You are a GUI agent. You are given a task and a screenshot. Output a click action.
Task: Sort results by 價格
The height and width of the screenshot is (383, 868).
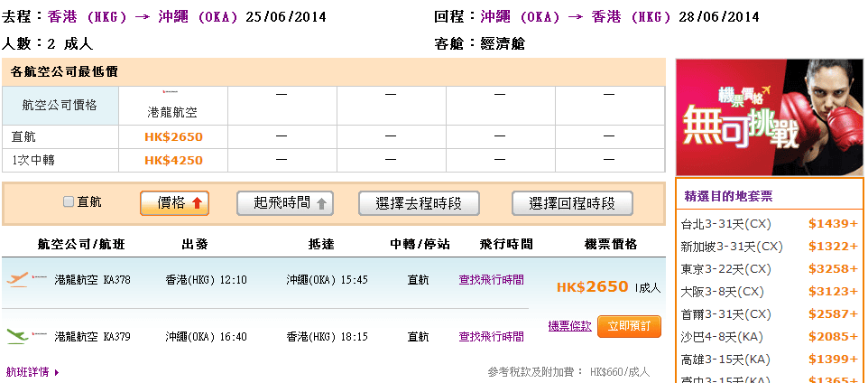point(172,203)
